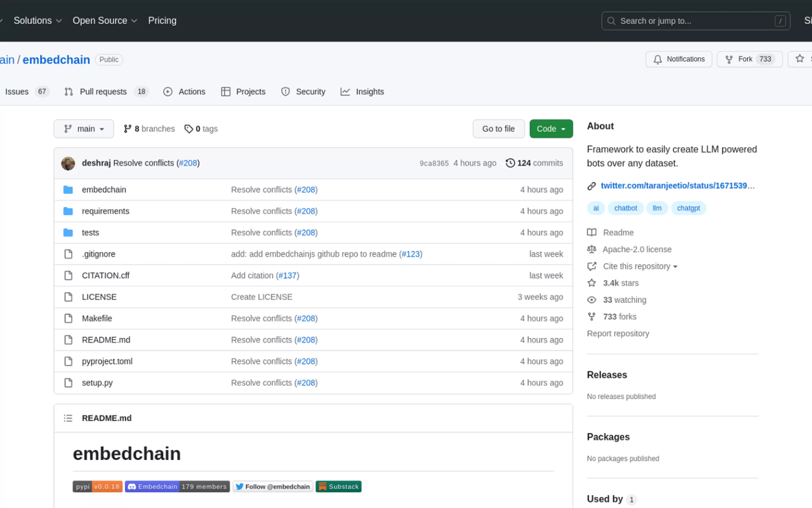Click the 33 watching eye icon
The height and width of the screenshot is (508, 812).
pos(591,300)
